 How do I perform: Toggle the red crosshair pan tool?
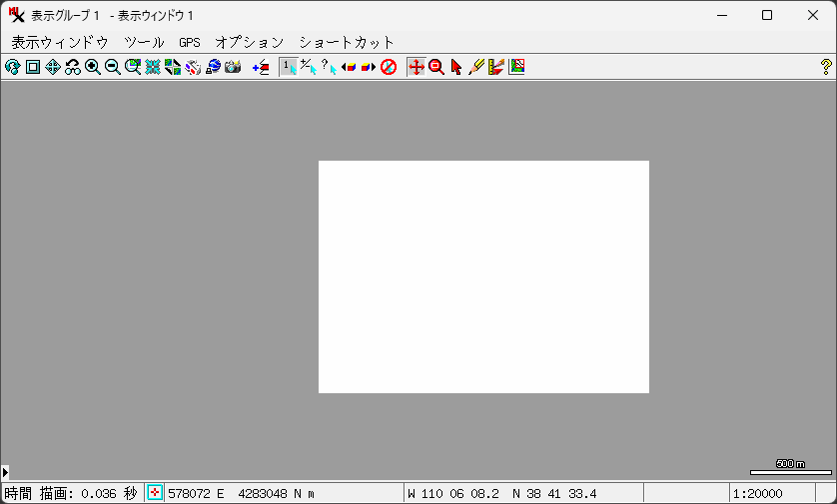click(417, 67)
